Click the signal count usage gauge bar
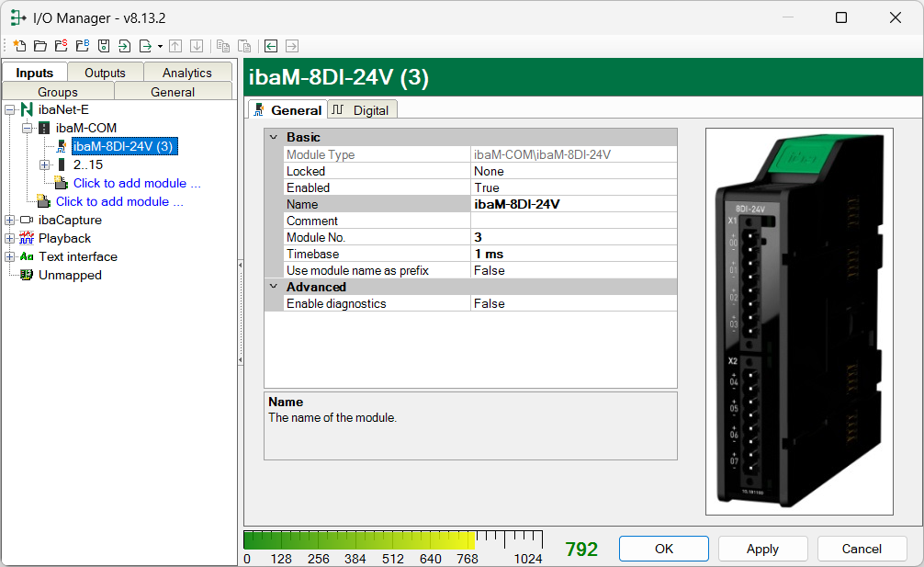 393,539
